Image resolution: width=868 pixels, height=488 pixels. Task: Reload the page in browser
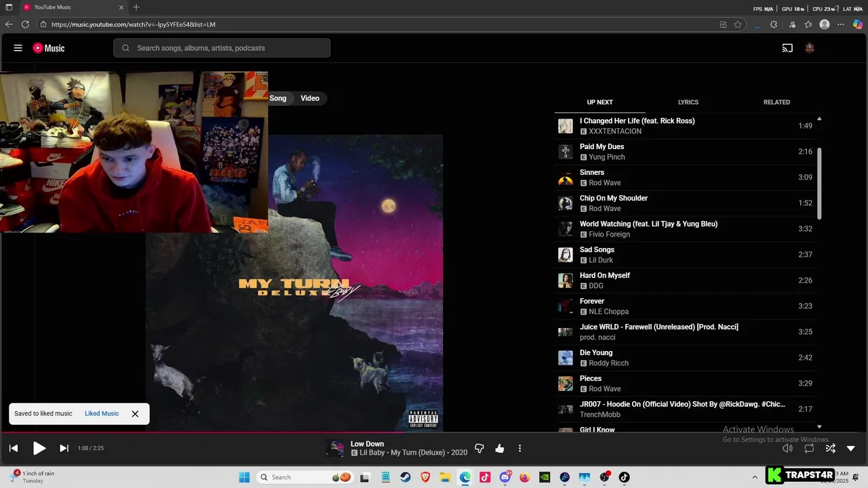coord(25,24)
